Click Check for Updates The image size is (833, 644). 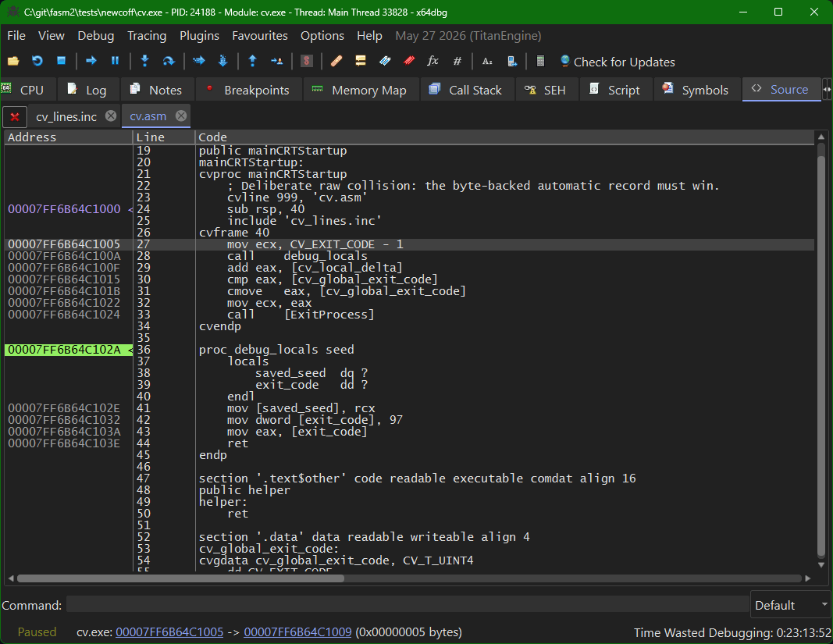click(618, 62)
